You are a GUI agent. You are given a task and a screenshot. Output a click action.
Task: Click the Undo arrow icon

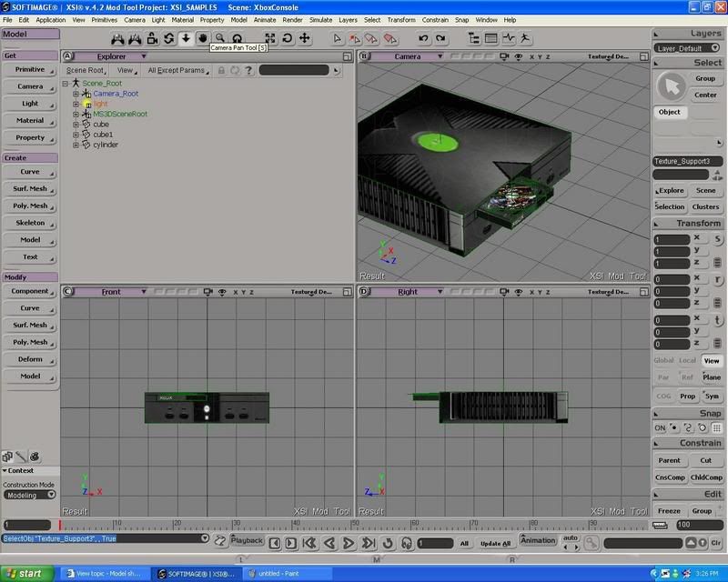(x=423, y=38)
